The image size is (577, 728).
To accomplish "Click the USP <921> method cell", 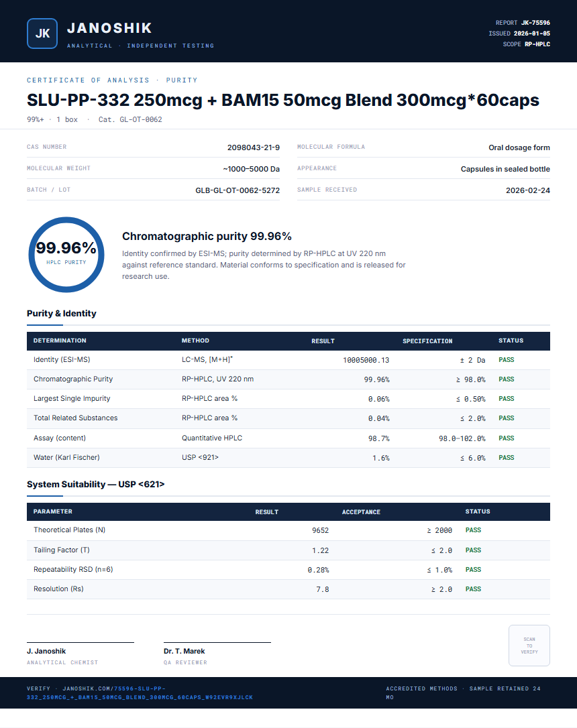I will [200, 458].
